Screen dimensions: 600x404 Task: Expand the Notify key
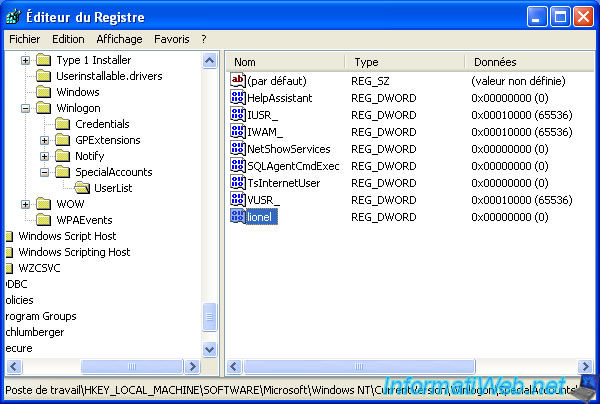pyautogui.click(x=44, y=156)
